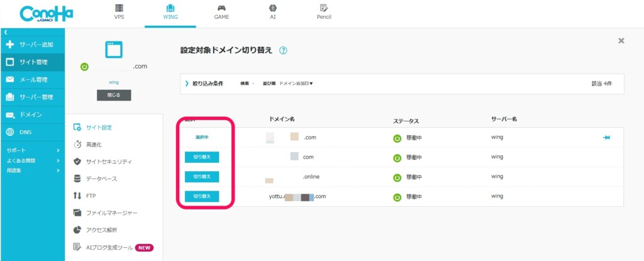The width and height of the screenshot is (644, 261).
Task: Click the 該当 4件 count text
Action: [x=602, y=84]
